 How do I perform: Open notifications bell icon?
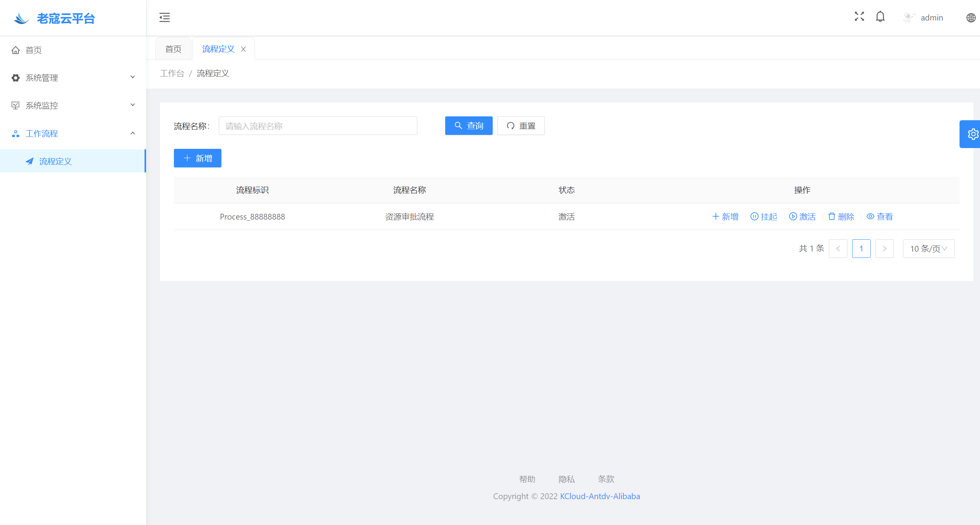click(x=880, y=17)
